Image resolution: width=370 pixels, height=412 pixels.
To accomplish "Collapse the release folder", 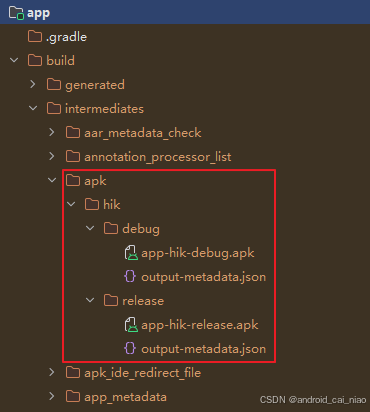I will 90,300.
